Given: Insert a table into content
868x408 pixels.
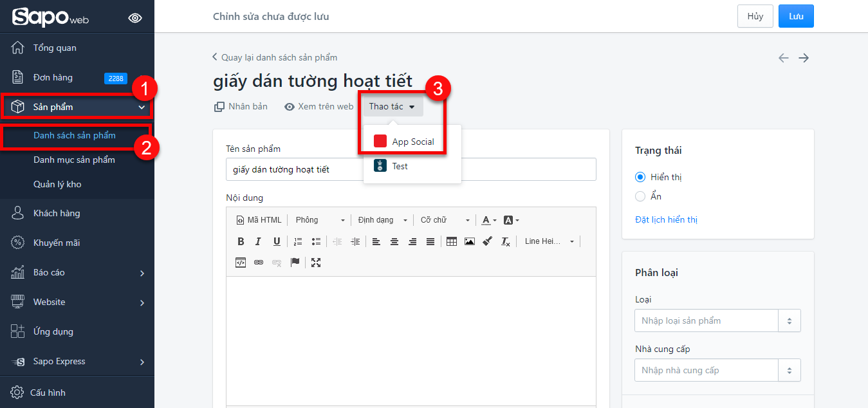Looking at the screenshot, I should [x=452, y=242].
